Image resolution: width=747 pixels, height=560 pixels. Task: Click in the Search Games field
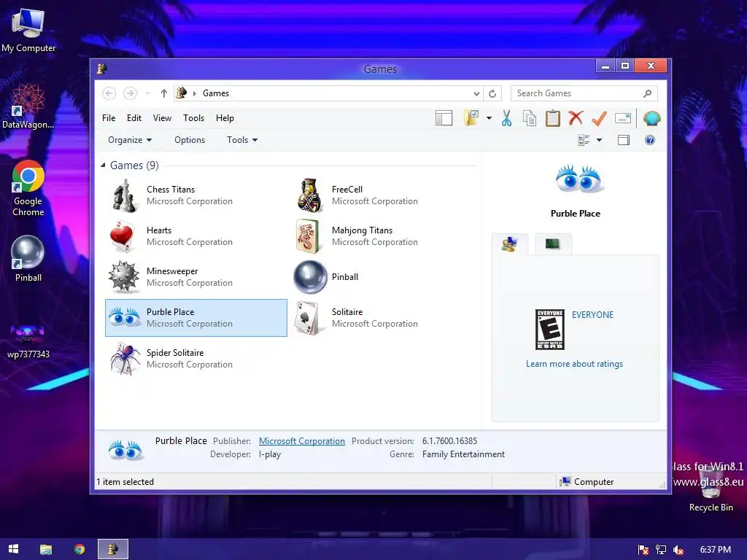click(x=584, y=93)
